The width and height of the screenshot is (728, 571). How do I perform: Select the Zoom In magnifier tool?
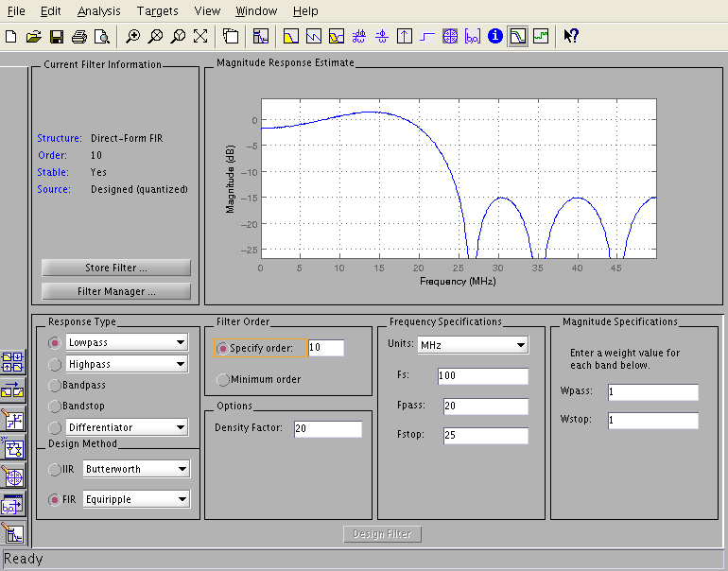[133, 37]
